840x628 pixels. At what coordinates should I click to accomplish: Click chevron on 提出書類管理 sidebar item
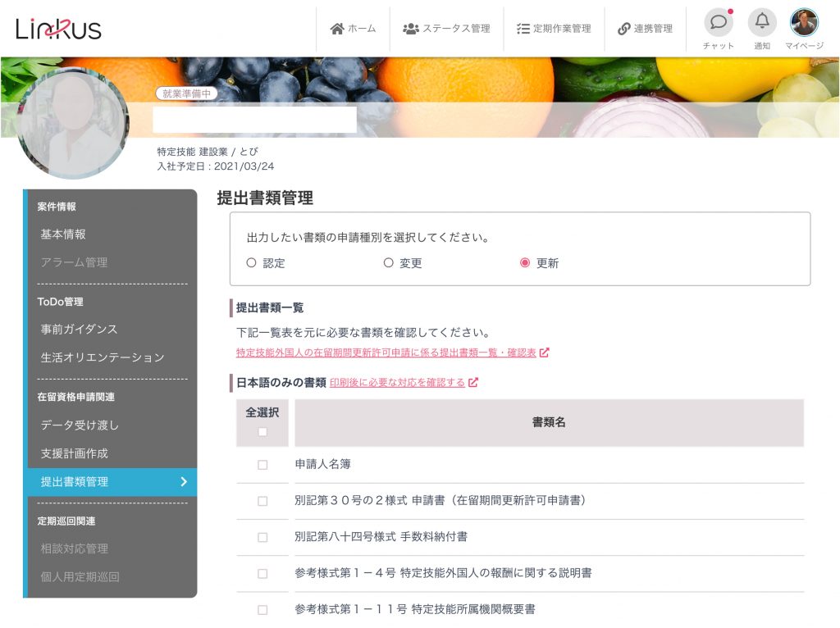coord(184,482)
